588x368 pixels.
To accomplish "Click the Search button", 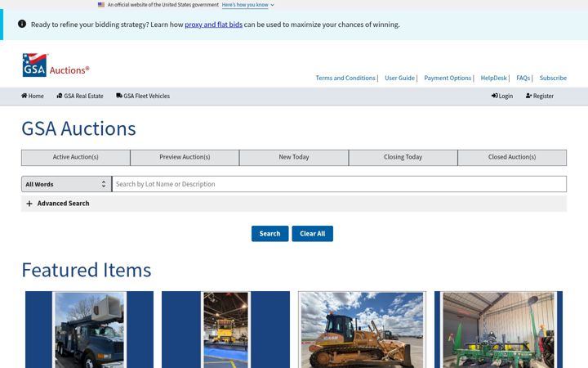I will point(270,234).
